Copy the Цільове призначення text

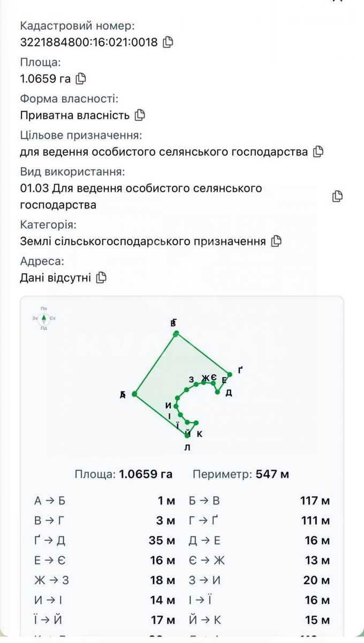[318, 151]
